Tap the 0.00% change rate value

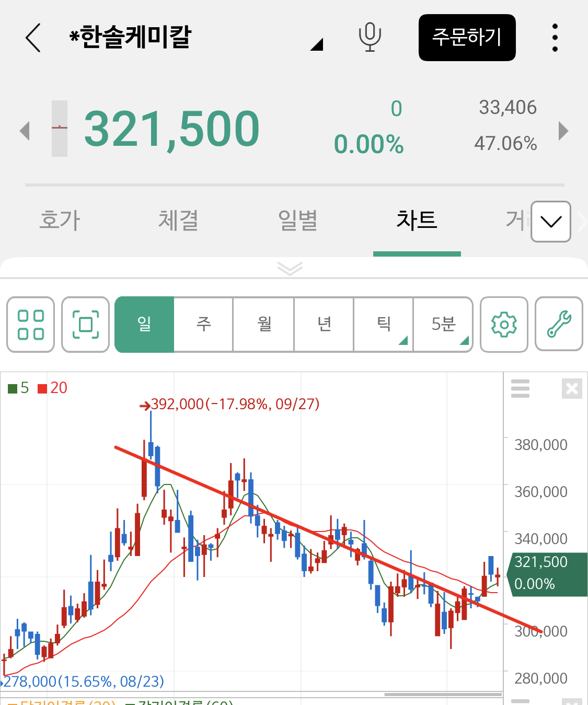tap(368, 144)
